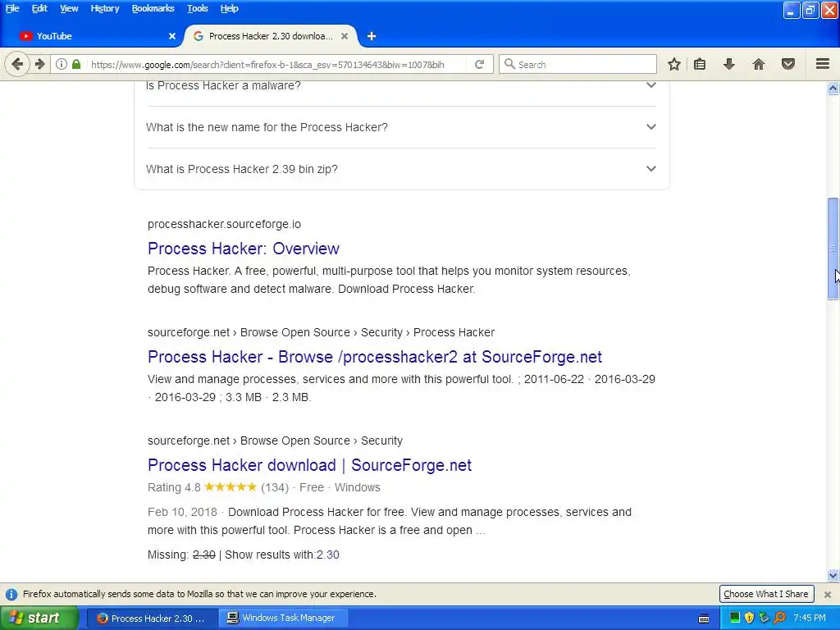Image resolution: width=840 pixels, height=630 pixels.
Task: Reload the page with the refresh icon
Action: (x=479, y=64)
